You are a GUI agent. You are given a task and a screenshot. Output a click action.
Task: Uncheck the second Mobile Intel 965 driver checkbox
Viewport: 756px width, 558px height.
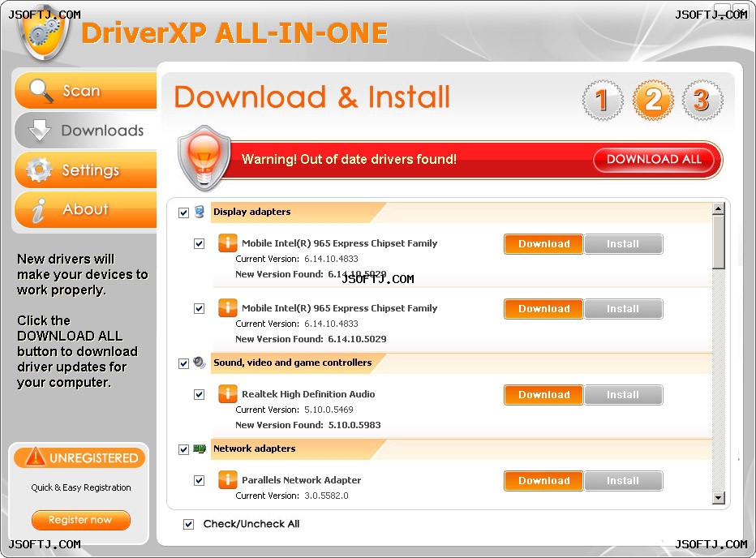pyautogui.click(x=199, y=308)
